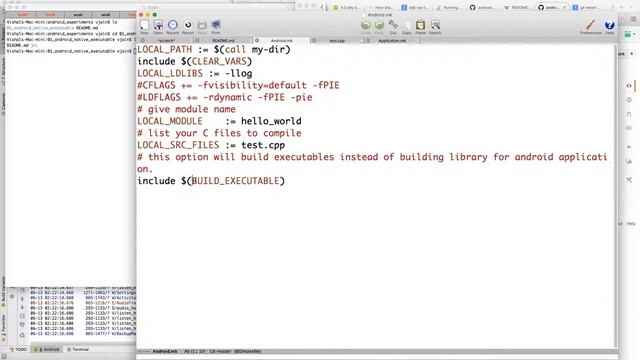Click the LOCAL_PATH variable in the editor

[x=164, y=49]
